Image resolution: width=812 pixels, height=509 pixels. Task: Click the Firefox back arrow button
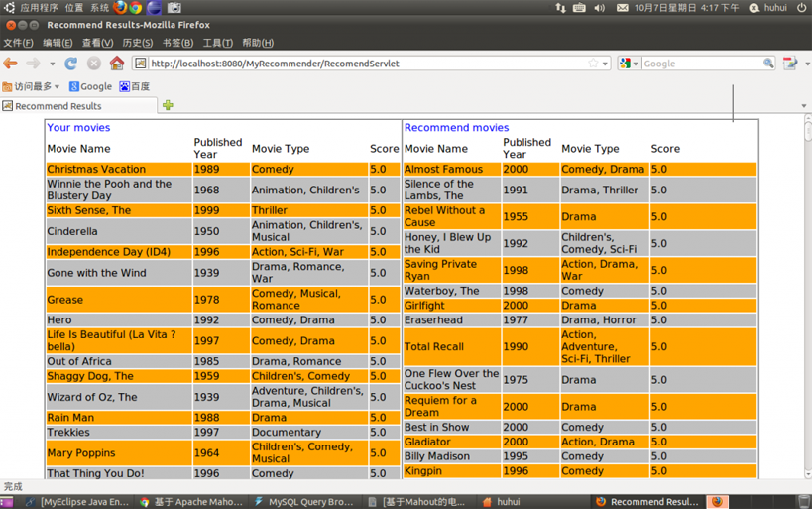click(x=10, y=64)
